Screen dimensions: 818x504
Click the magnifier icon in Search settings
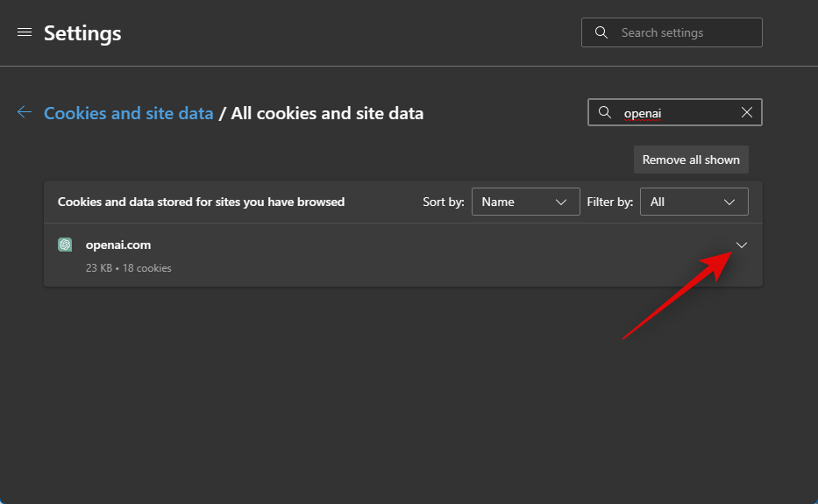pos(601,32)
